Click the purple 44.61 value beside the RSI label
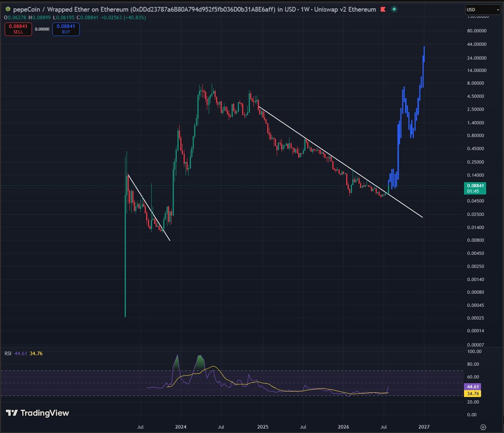 click(20, 354)
